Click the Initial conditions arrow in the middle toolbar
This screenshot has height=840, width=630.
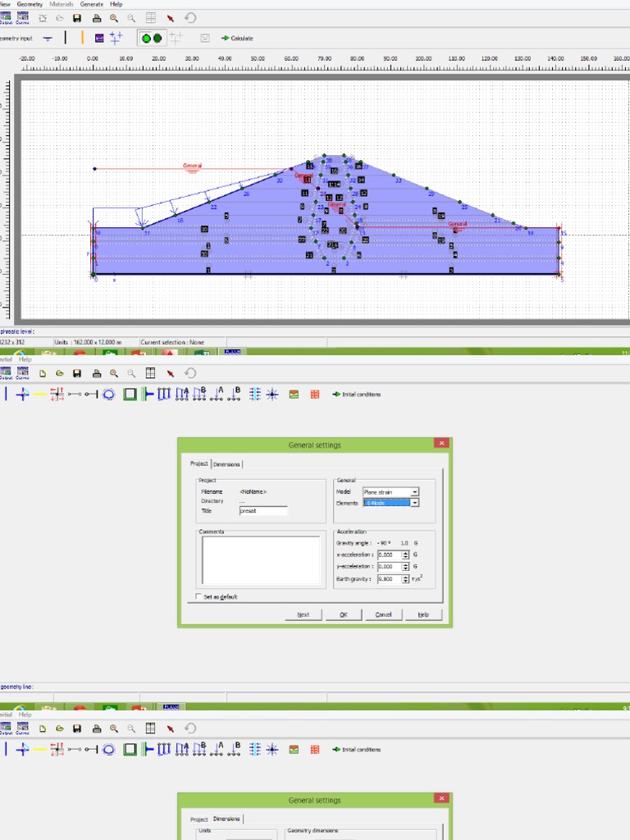356,395
